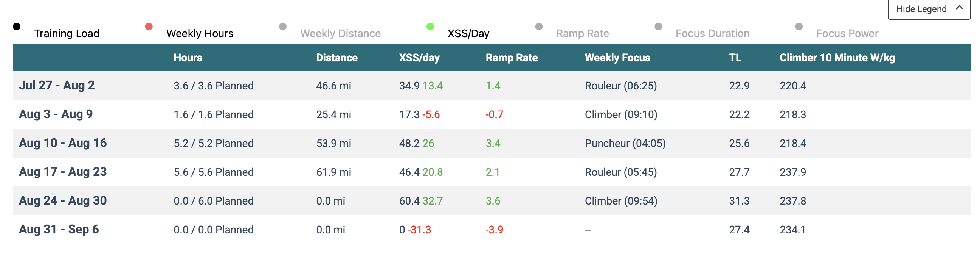Screen dimensions: 980x266
Task: Click the black Training Load legend dot
Action: pos(17,27)
